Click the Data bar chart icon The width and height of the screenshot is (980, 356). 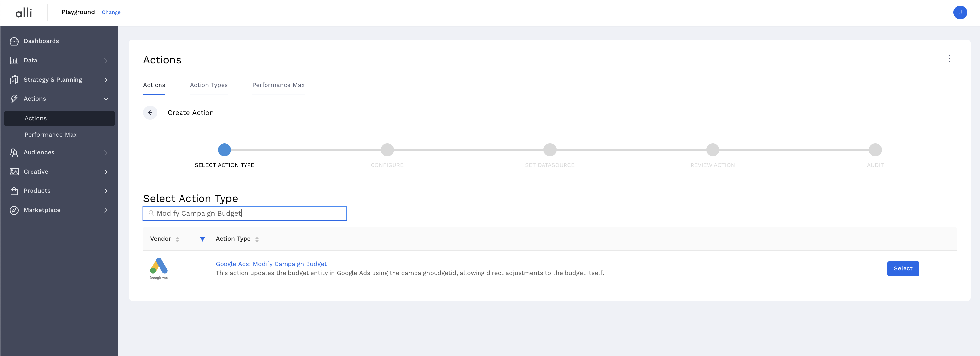(14, 60)
